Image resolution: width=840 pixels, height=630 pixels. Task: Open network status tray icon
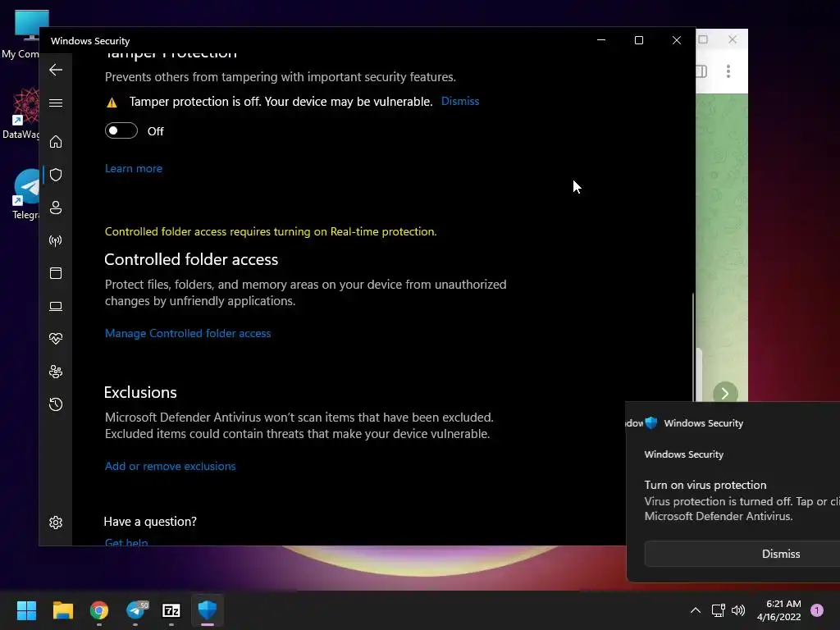pos(719,610)
